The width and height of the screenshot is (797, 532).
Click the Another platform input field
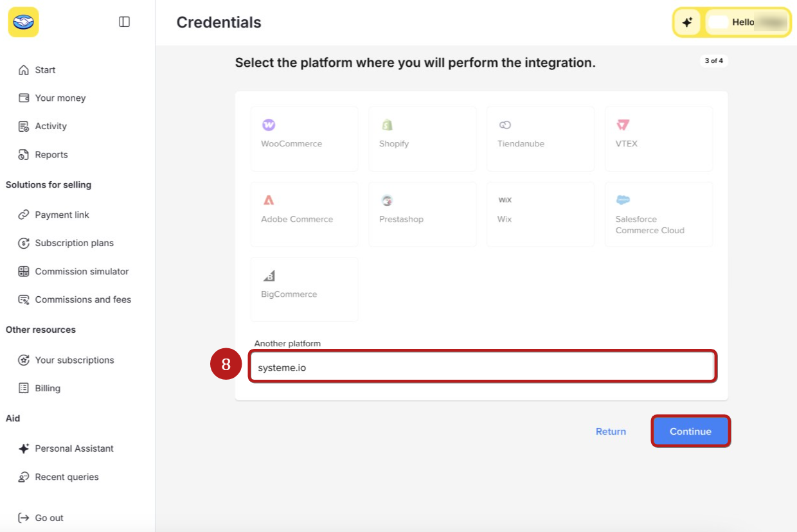pyautogui.click(x=483, y=366)
